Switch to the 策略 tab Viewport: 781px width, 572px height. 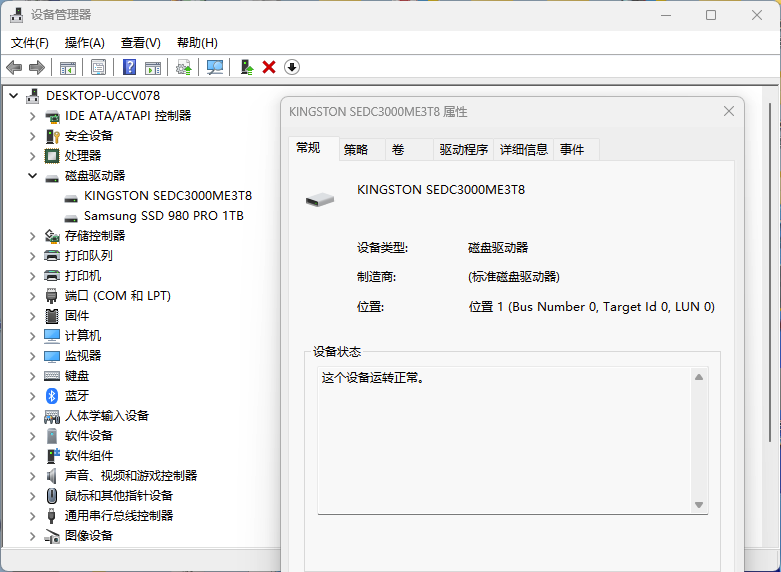tap(362, 149)
